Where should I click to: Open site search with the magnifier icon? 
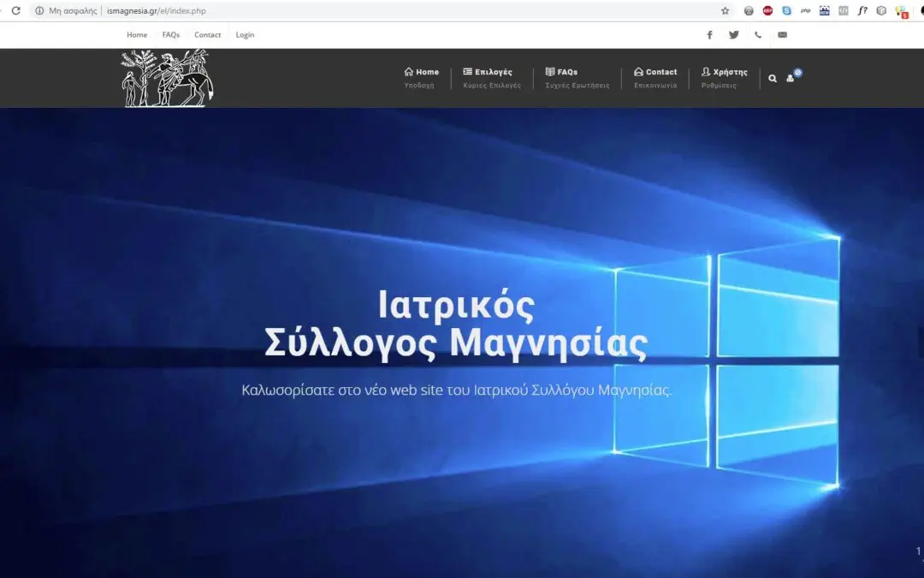tap(773, 78)
